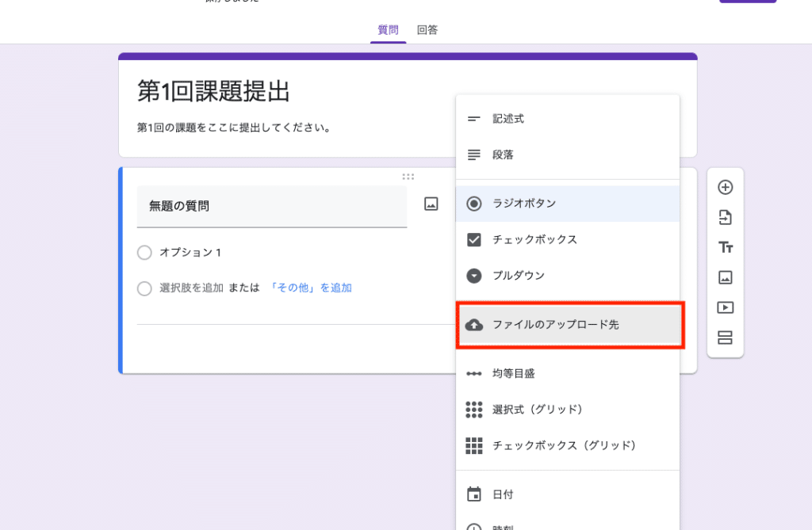Image resolution: width=812 pixels, height=530 pixels.
Task: Click the 「その他」を追加 link
Action: (x=311, y=288)
